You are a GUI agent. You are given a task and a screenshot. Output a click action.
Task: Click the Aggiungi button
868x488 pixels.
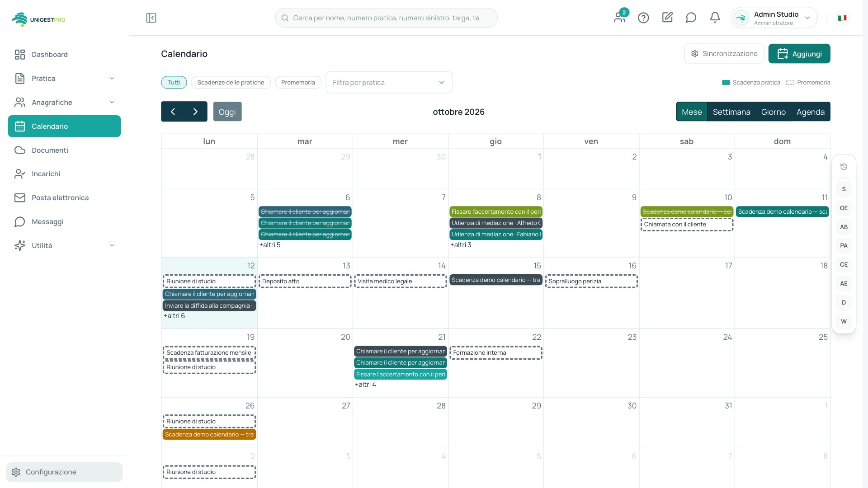tap(799, 54)
